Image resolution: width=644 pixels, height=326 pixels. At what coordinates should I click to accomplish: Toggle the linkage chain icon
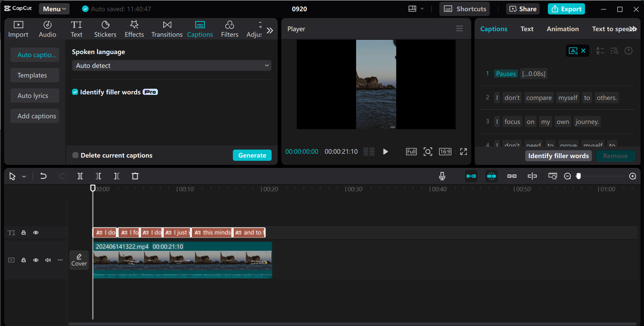click(x=512, y=176)
